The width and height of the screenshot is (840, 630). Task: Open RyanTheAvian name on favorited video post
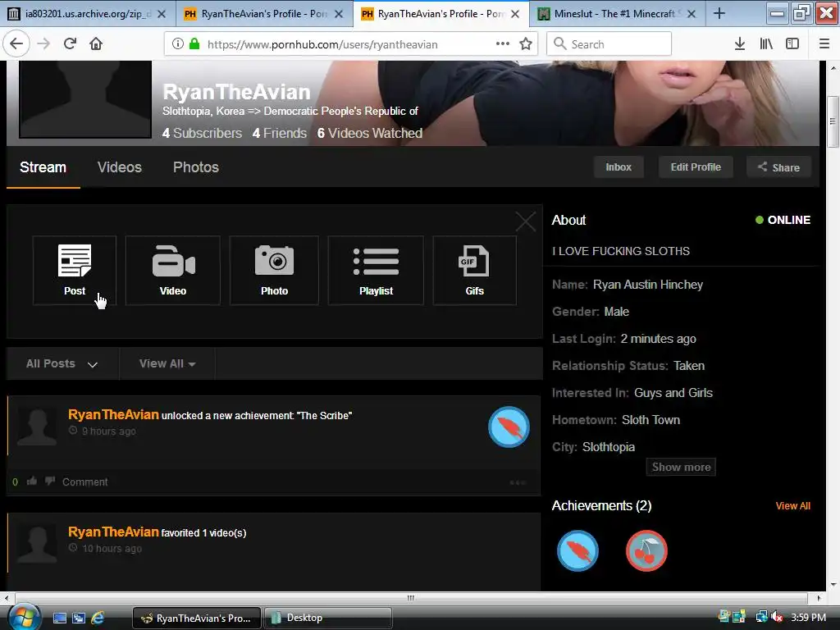(113, 532)
